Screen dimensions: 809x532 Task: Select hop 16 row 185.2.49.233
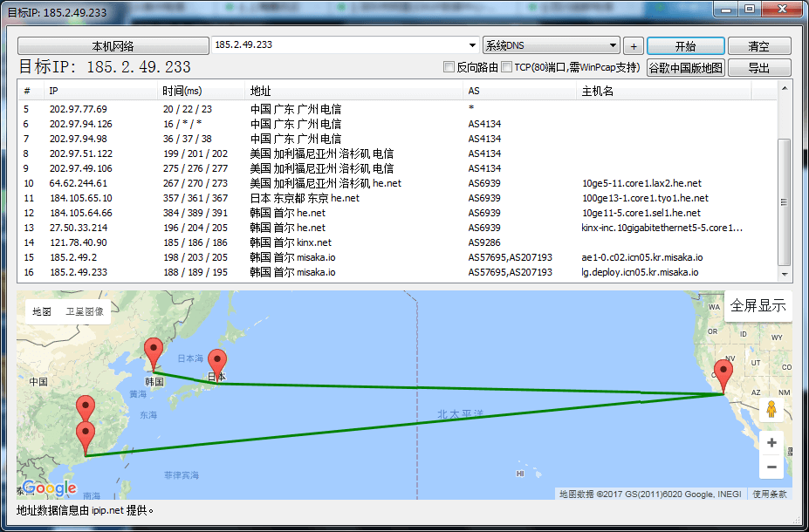[262, 272]
